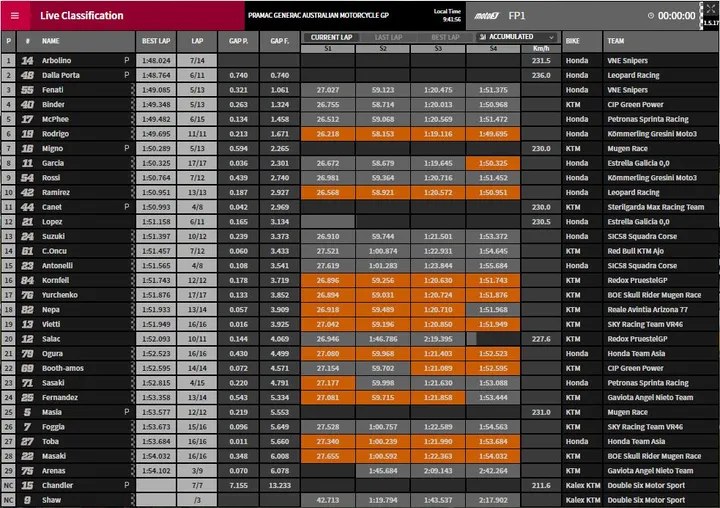This screenshot has width=720, height=508.
Task: Click Salac's top speed 227.6
Action: click(541, 339)
